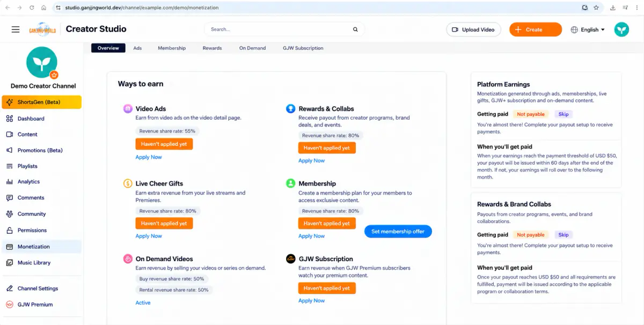Click Skip in Rewards & Brand Collabs

click(563, 235)
